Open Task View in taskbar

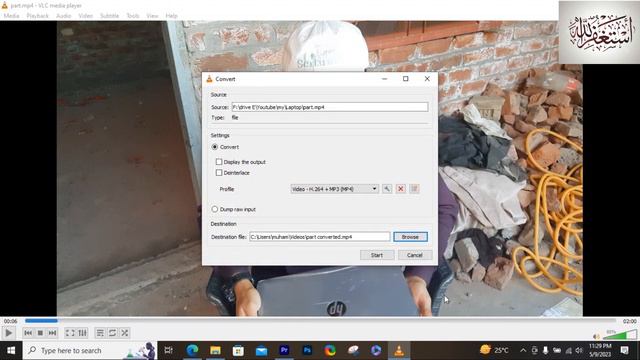(x=168, y=351)
